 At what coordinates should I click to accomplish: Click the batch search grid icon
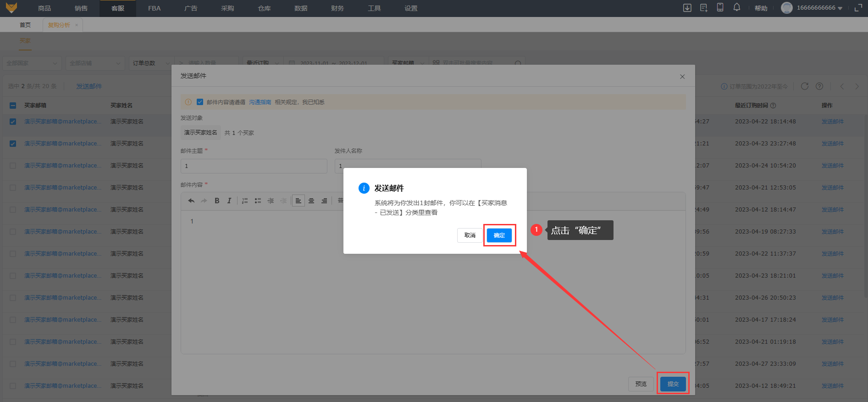[x=436, y=63]
